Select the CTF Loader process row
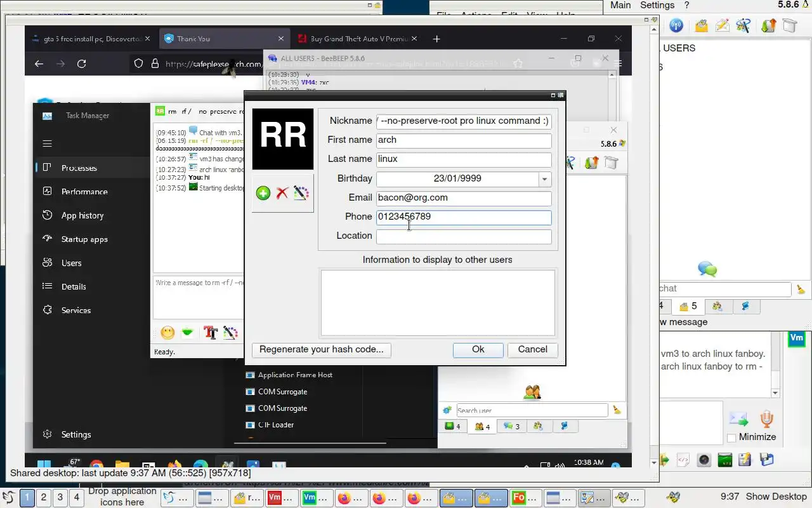 click(x=270, y=425)
